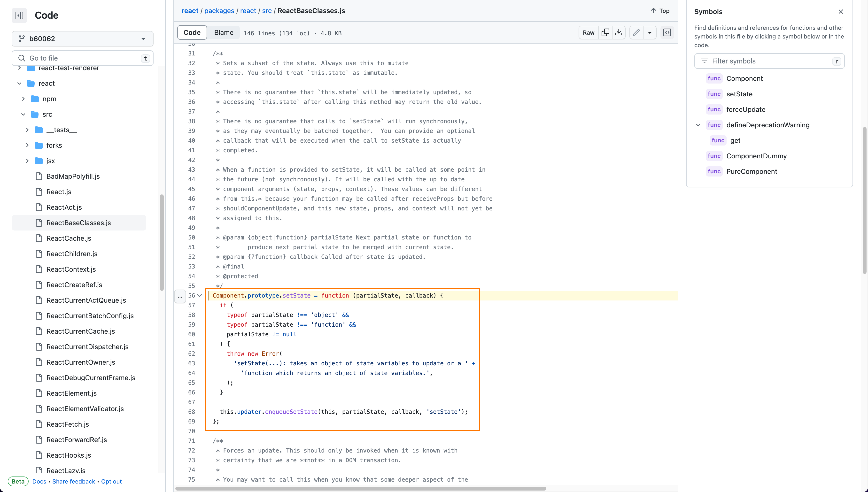Click the Filter symbols input field
Screen dimensions: 868x492
[769, 61]
